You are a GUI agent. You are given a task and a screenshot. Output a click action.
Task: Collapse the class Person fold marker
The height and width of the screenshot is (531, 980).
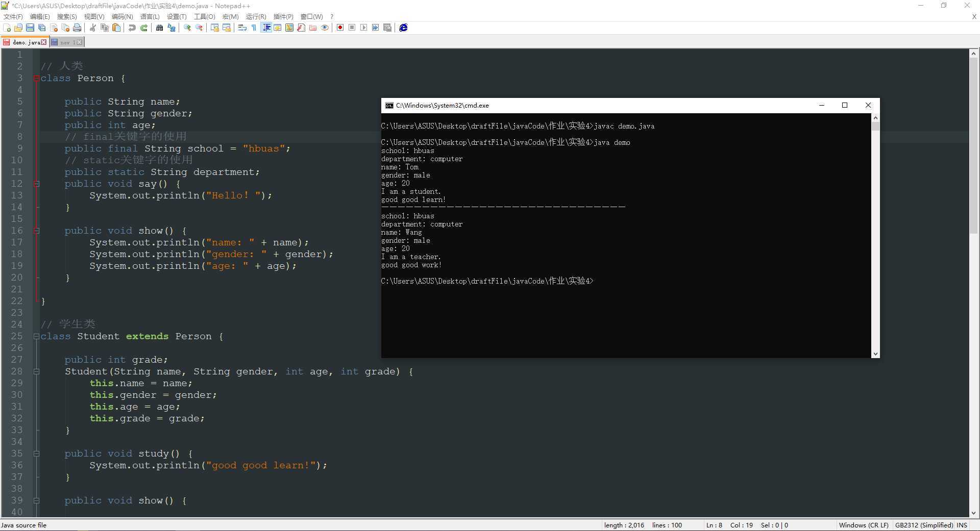pyautogui.click(x=36, y=79)
